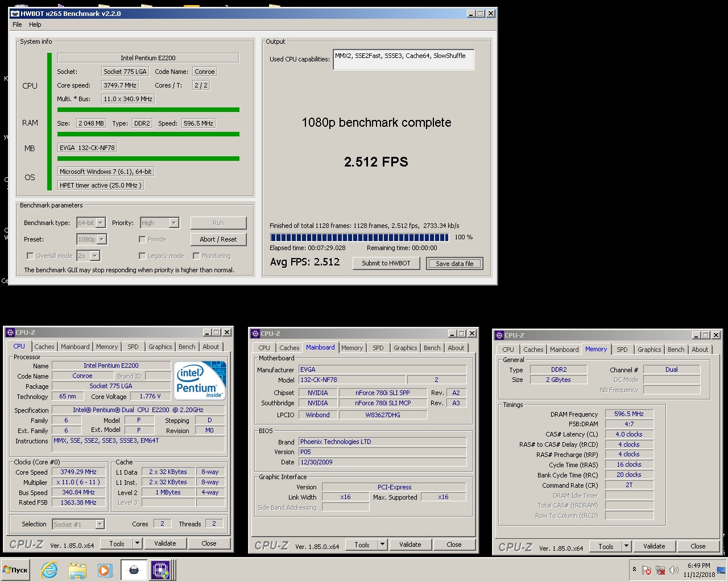The width and height of the screenshot is (728, 582).
Task: Click the Used CPU capabilities text box
Action: (403, 59)
